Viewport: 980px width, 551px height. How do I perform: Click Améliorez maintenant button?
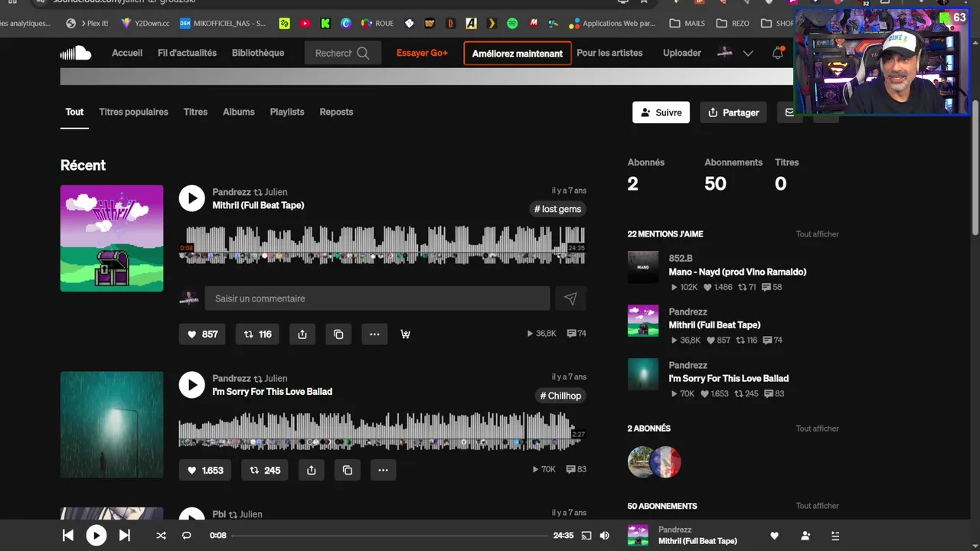click(x=518, y=54)
